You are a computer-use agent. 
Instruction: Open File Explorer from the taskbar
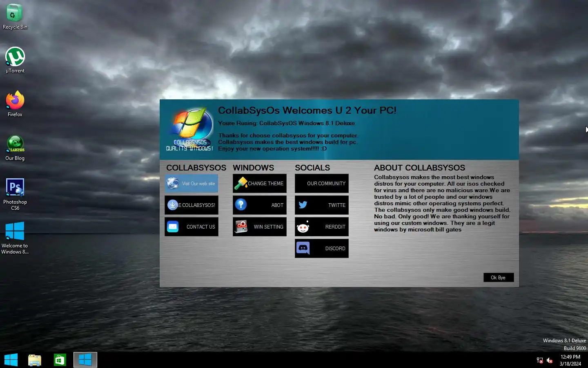(x=35, y=360)
